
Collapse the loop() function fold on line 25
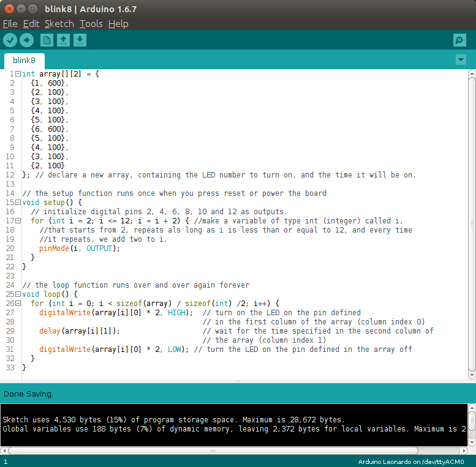[x=18, y=294]
